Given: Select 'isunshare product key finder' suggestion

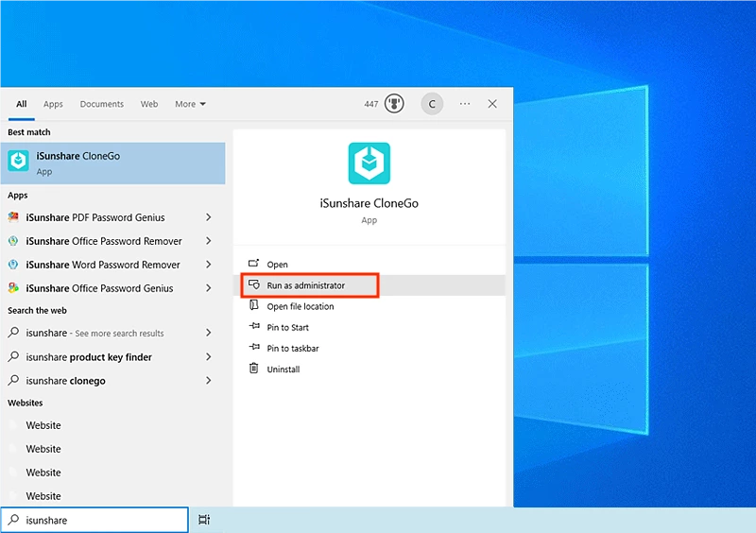Looking at the screenshot, I should [89, 357].
